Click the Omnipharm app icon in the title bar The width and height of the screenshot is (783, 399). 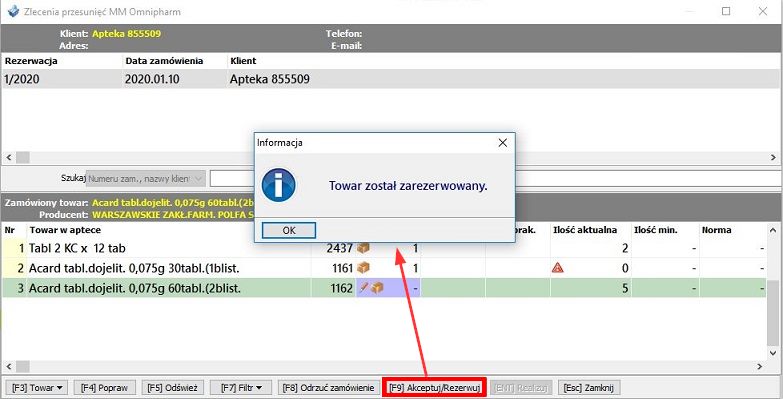click(13, 11)
